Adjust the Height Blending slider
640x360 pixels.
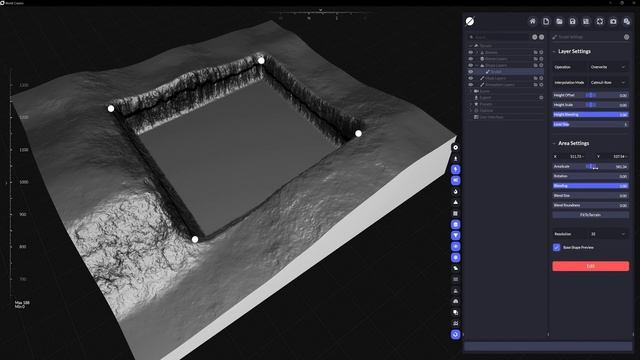click(590, 115)
